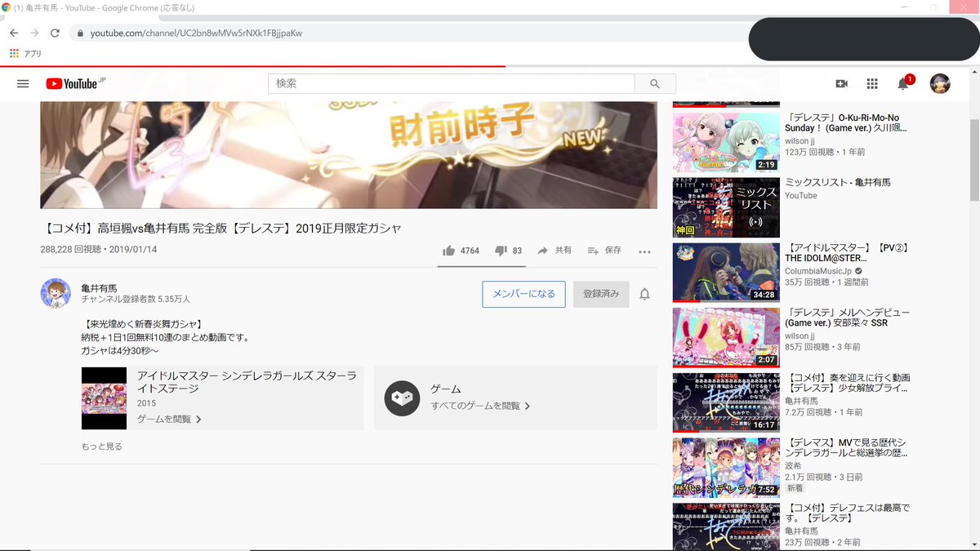The width and height of the screenshot is (980, 551).
Task: Open 歴代シンデレラガール video thumbnail
Action: [726, 468]
